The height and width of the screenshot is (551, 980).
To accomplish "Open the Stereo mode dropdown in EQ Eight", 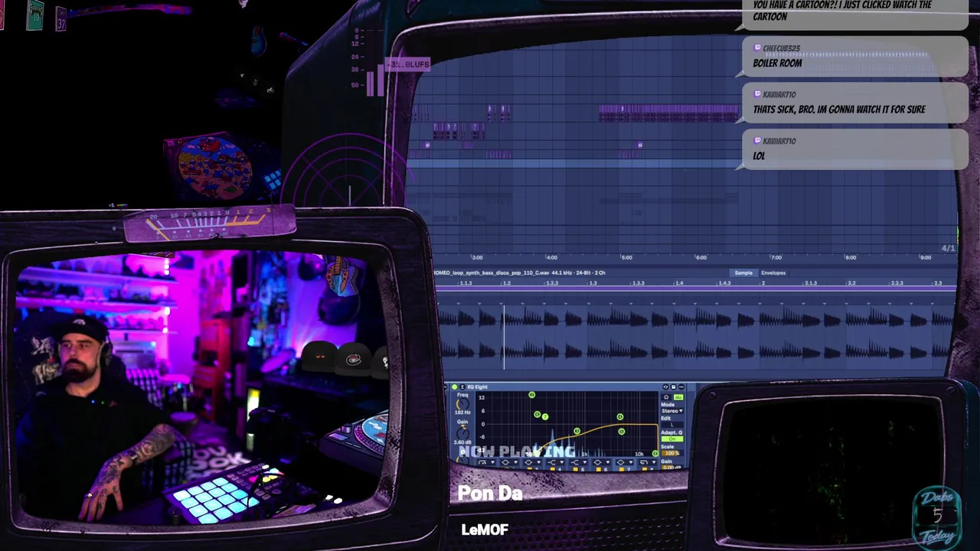I will (671, 411).
